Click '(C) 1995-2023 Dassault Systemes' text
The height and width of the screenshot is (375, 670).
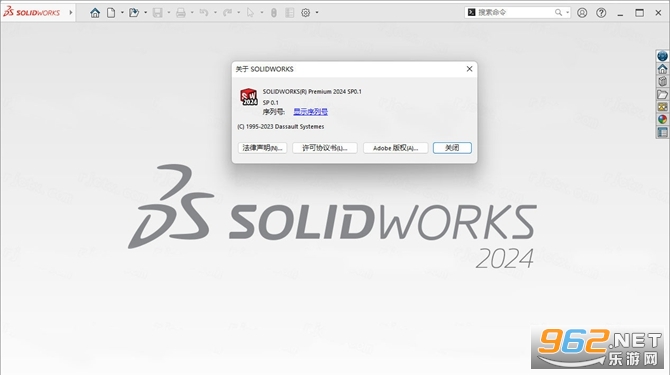(281, 127)
